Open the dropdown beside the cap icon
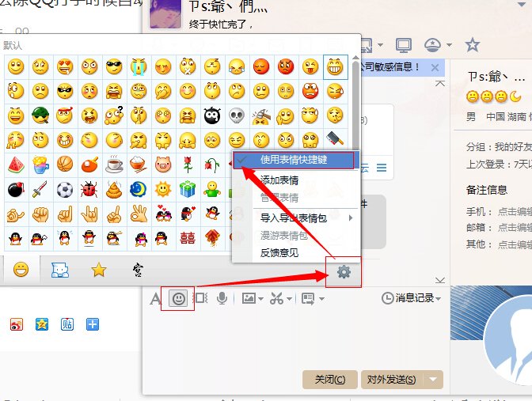 coord(449,45)
